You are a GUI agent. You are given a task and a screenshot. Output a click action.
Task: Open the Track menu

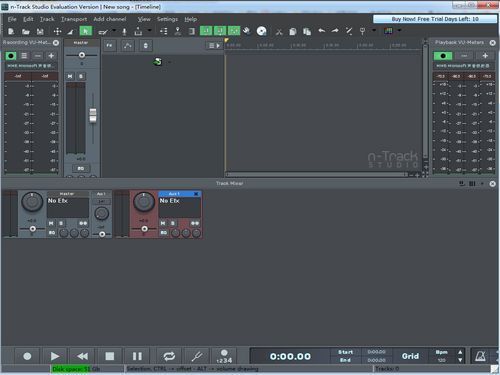pyautogui.click(x=47, y=19)
